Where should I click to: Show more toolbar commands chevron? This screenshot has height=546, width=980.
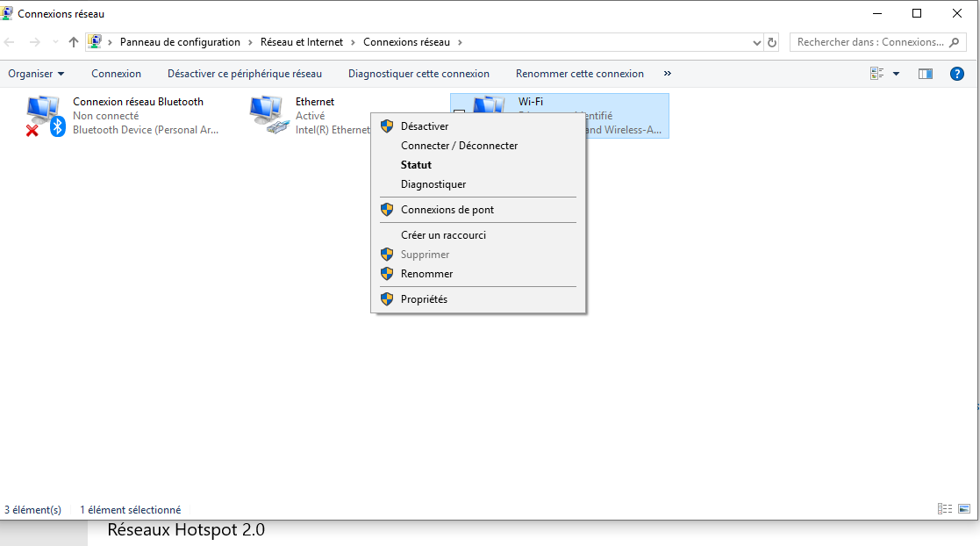click(668, 74)
